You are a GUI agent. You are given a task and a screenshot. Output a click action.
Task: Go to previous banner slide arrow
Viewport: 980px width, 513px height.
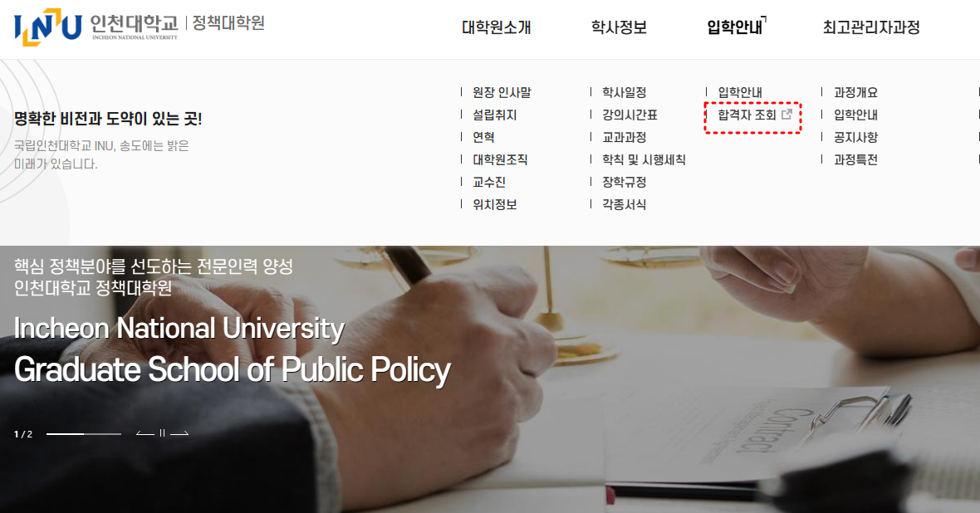[145, 433]
